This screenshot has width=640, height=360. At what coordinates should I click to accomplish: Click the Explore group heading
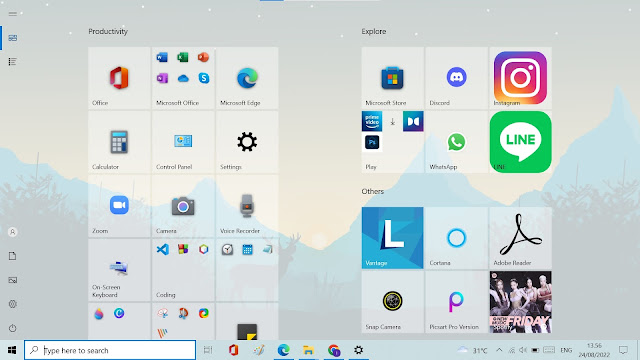point(374,31)
